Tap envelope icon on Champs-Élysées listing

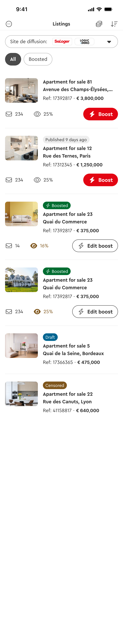tap(9, 114)
